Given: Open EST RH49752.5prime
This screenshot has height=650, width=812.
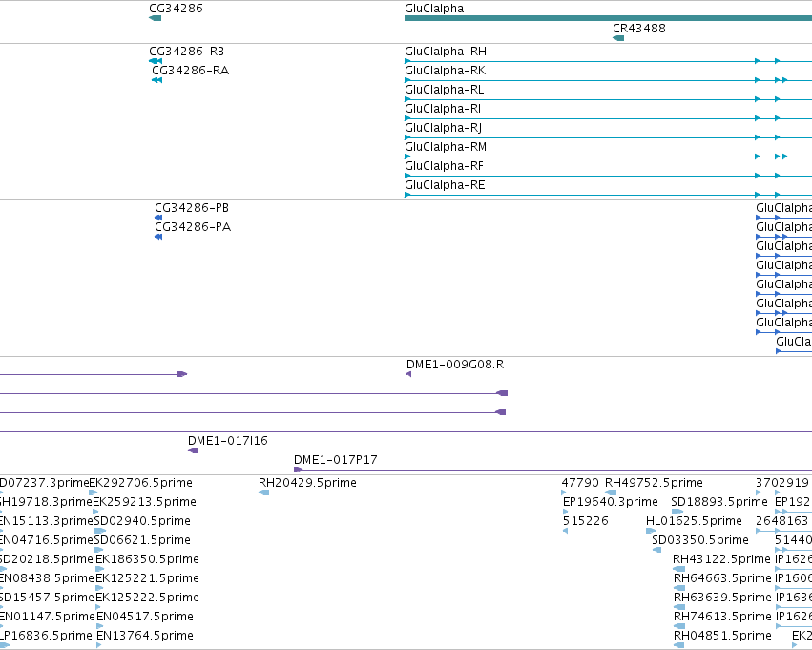Looking at the screenshot, I should pyautogui.click(x=654, y=483).
